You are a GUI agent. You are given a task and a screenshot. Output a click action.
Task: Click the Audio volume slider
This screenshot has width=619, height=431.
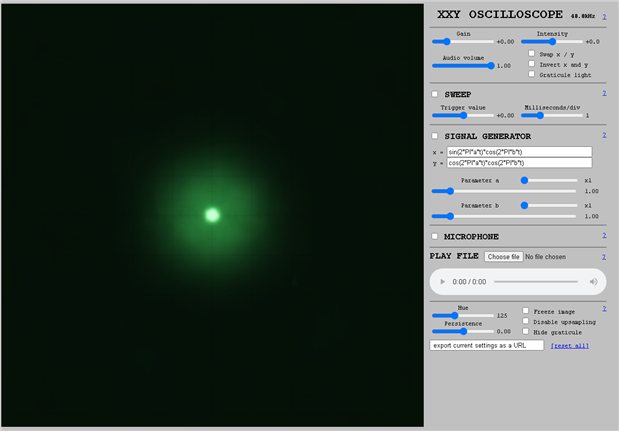[463, 66]
